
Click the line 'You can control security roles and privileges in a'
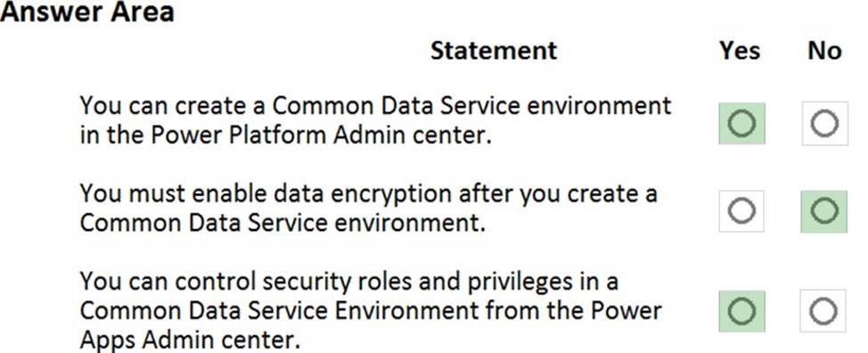point(349,282)
